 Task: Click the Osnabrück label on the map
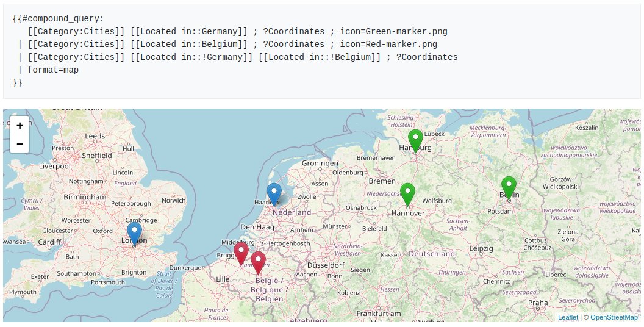(361, 208)
